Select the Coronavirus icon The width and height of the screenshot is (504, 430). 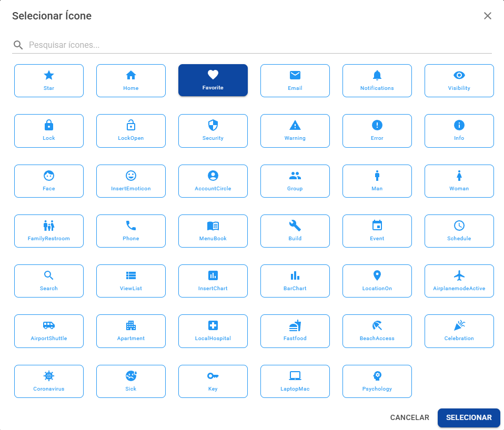(x=49, y=382)
